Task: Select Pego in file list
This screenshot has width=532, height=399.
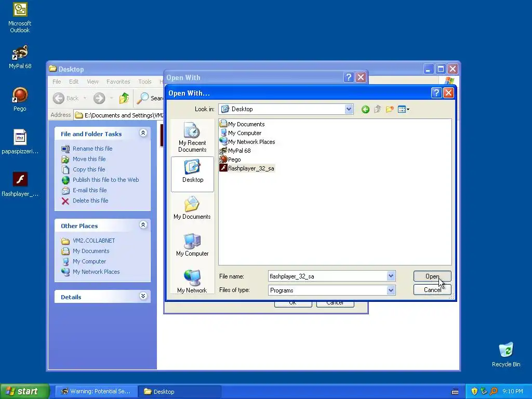Action: tap(230, 159)
